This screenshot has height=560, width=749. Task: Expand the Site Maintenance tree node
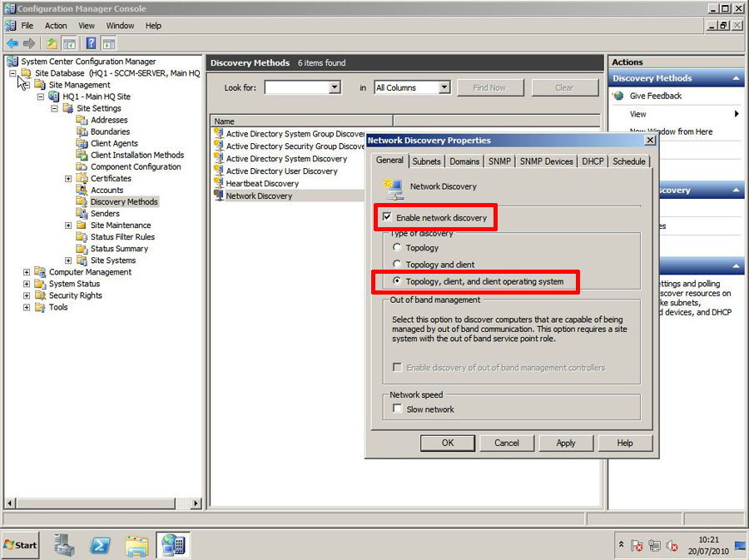tap(68, 225)
